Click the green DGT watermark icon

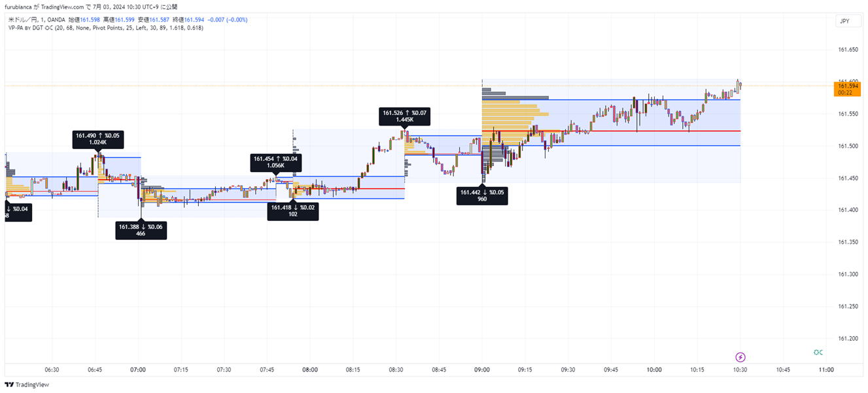[818, 352]
